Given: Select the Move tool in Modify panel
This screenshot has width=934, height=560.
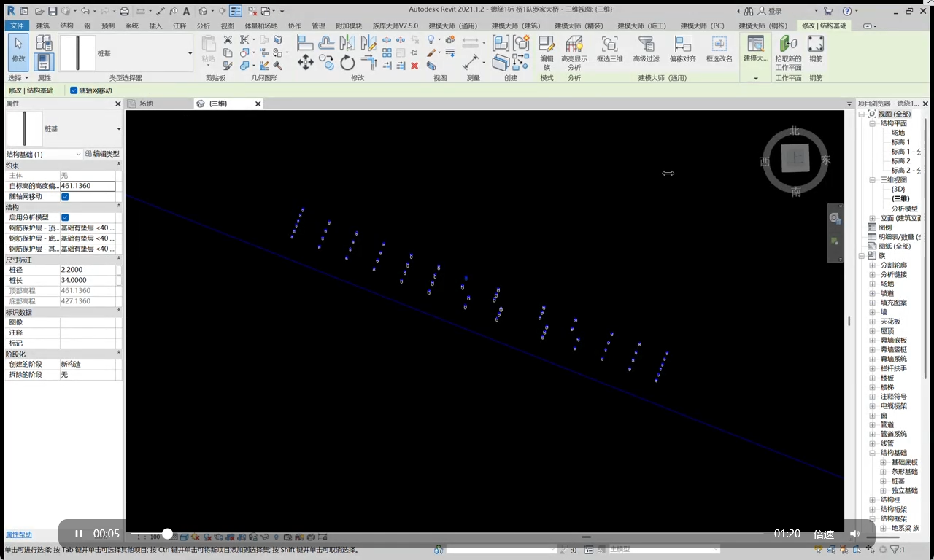Looking at the screenshot, I should (x=306, y=63).
